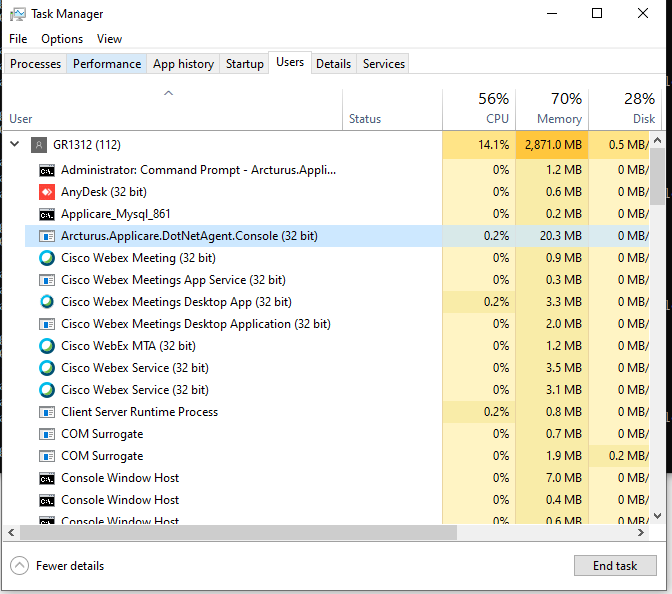Click the Client Server Runtime Process icon
This screenshot has height=594, width=672.
point(47,412)
